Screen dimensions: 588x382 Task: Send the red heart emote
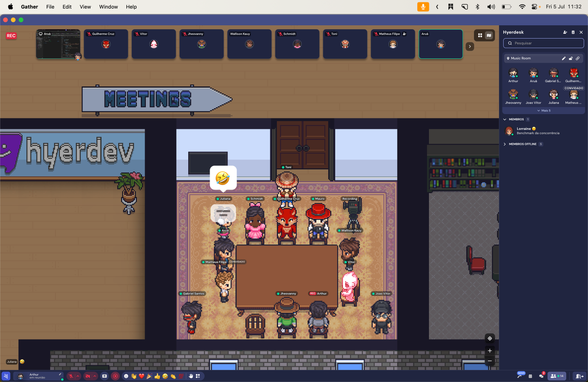(x=142, y=376)
